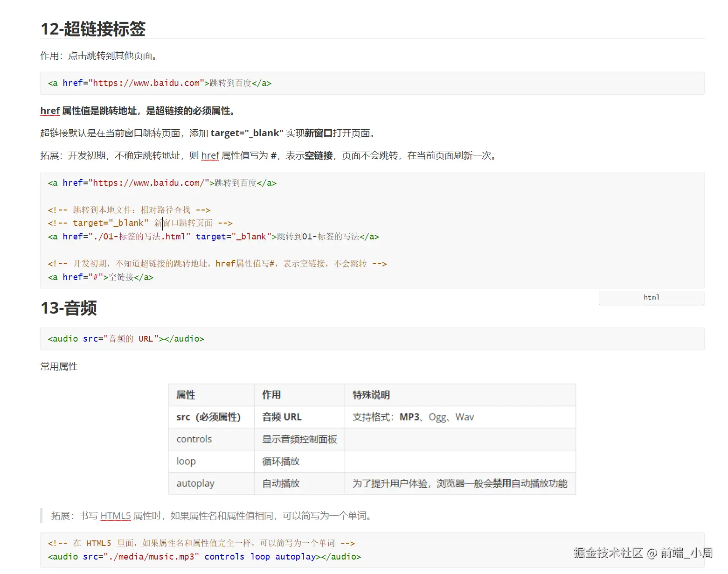The height and width of the screenshot is (574, 728).
Task: Click bold sentence 'href 属性值是跳转地址'
Action: pyautogui.click(x=89, y=111)
